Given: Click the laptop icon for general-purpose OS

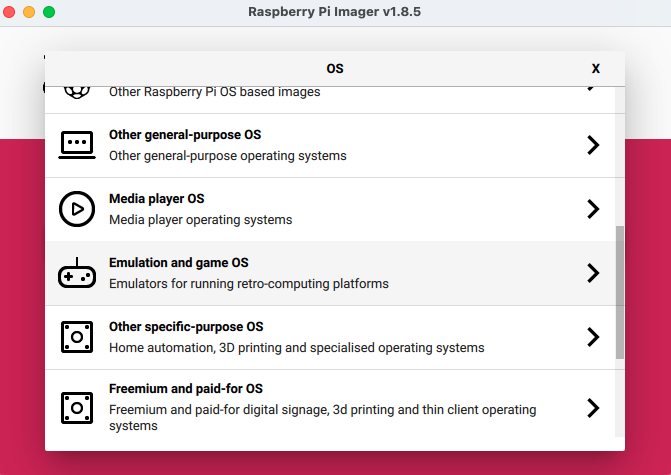Looking at the screenshot, I should pos(77,145).
